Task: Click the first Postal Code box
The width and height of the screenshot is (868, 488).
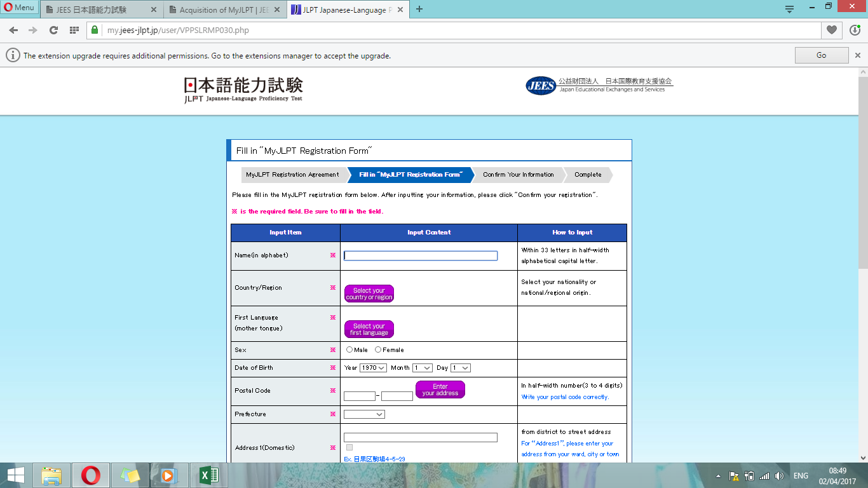Action: [360, 396]
